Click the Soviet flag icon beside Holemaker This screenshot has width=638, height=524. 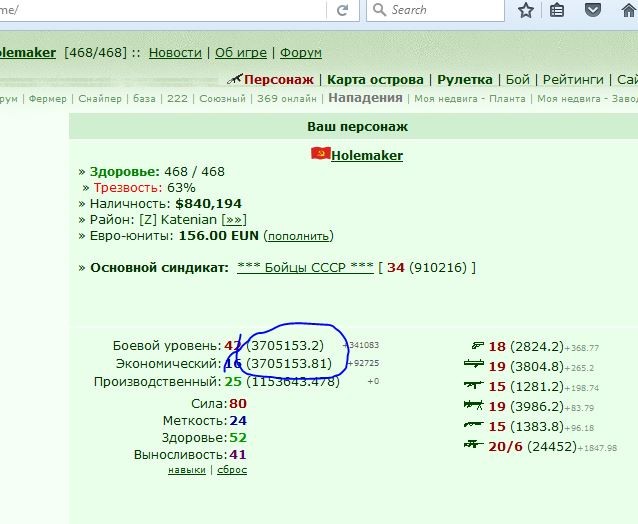tap(321, 154)
